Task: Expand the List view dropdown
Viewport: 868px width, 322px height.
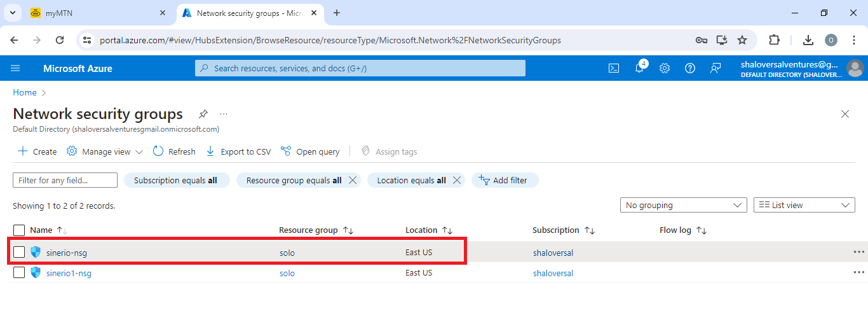Action: point(804,205)
